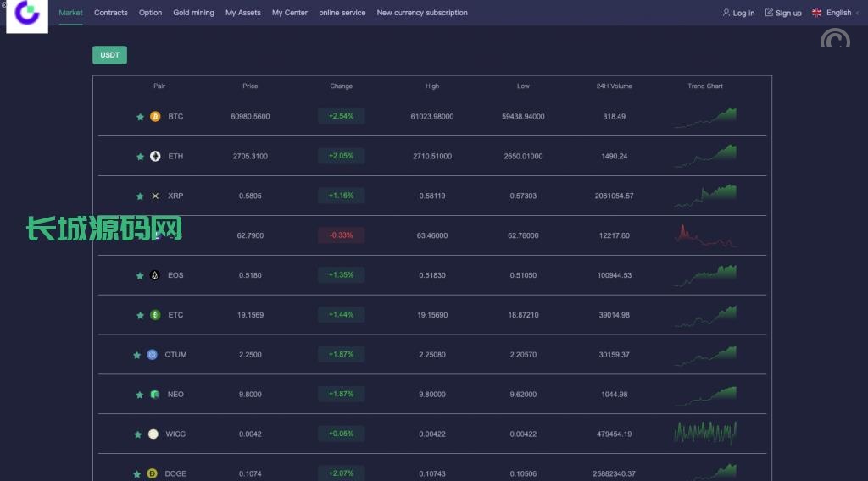Go to Gold mining page
Viewport: 868px width, 481px height.
coord(193,13)
